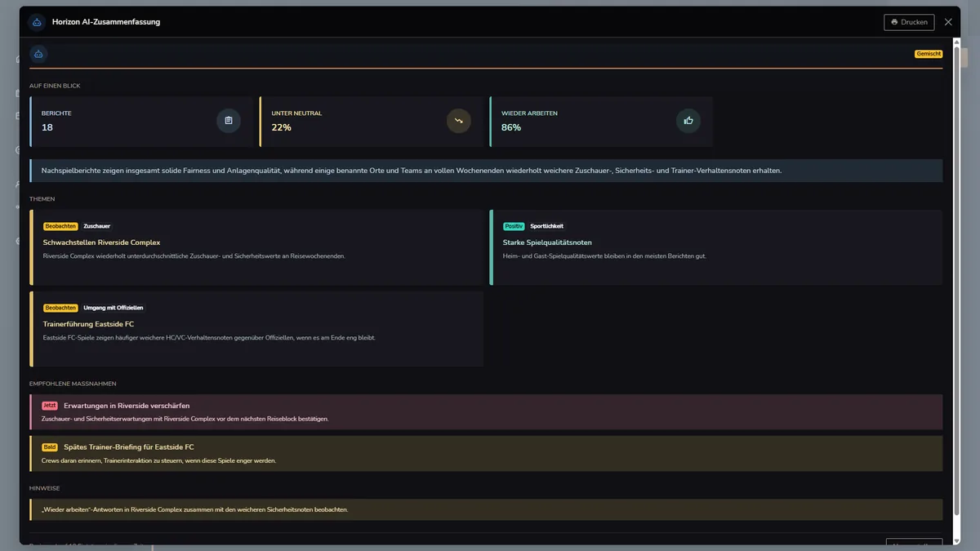Click the Berichte label in first stat card
The image size is (980, 551).
point(57,113)
